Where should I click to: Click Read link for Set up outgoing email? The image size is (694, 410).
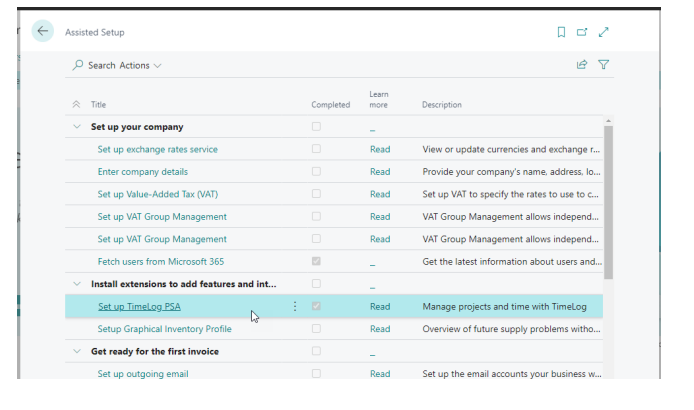[380, 374]
